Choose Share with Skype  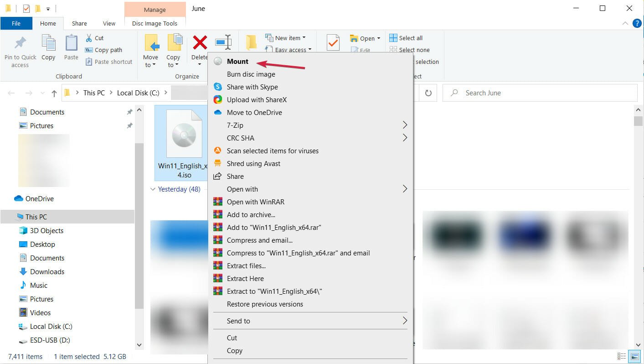(310, 87)
